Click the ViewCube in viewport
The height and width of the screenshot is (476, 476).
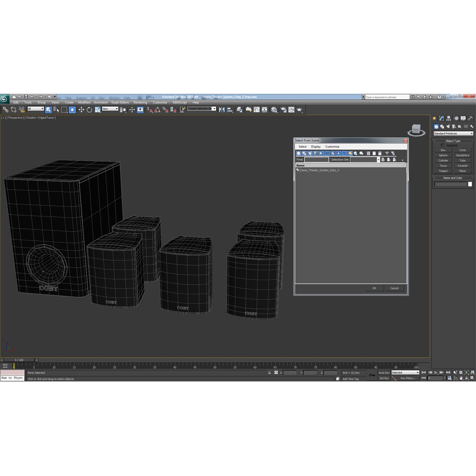pos(416,130)
